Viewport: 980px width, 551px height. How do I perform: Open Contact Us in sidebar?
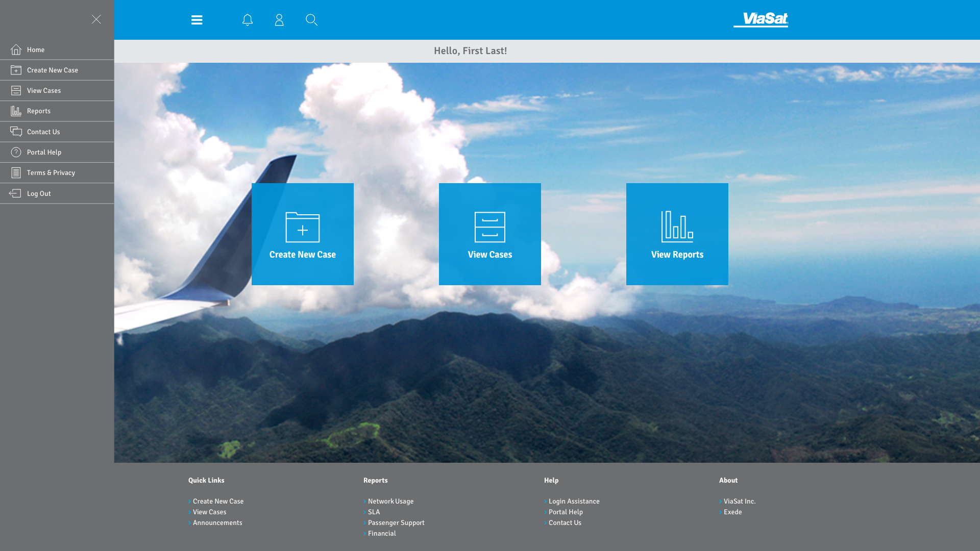43,132
